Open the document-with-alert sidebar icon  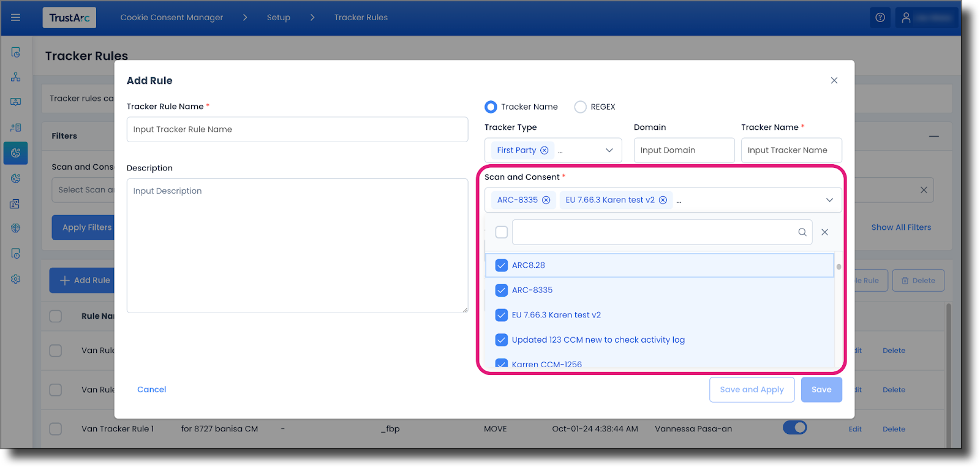16,254
